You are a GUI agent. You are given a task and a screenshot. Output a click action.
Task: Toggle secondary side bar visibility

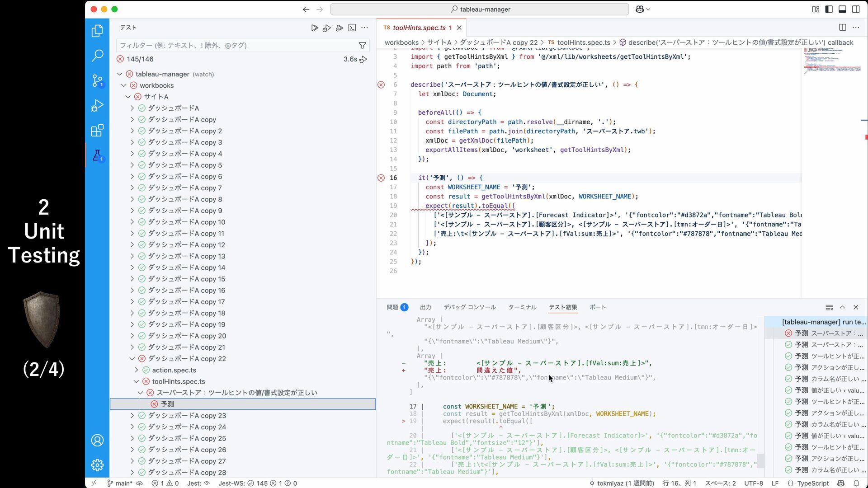[x=856, y=9]
